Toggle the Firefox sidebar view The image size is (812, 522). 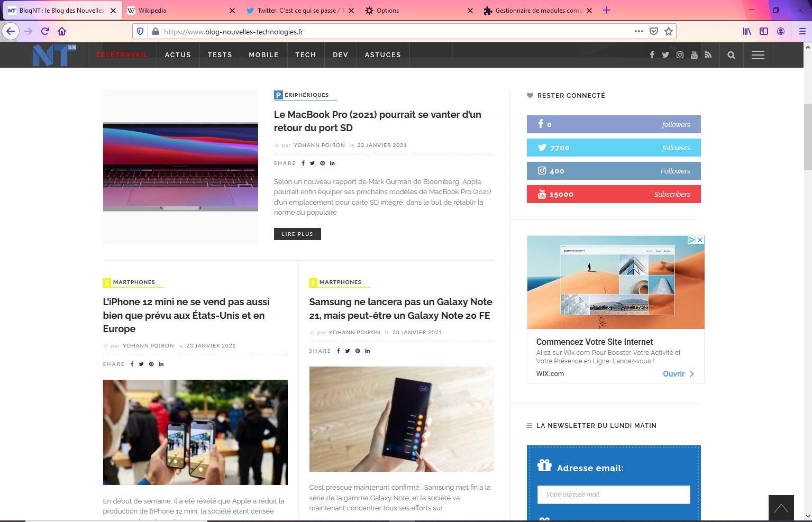(x=764, y=31)
